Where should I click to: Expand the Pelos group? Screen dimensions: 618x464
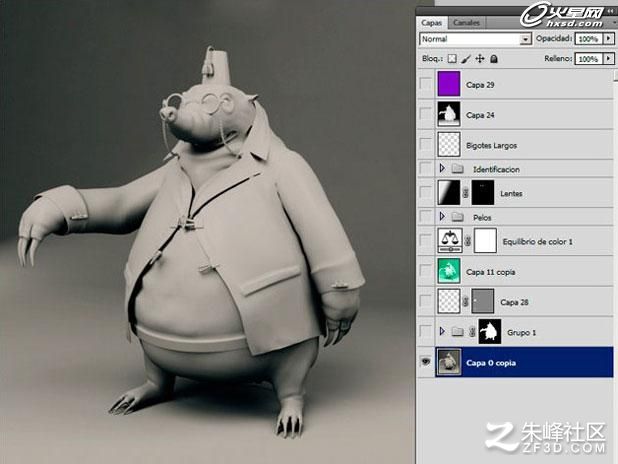[442, 216]
